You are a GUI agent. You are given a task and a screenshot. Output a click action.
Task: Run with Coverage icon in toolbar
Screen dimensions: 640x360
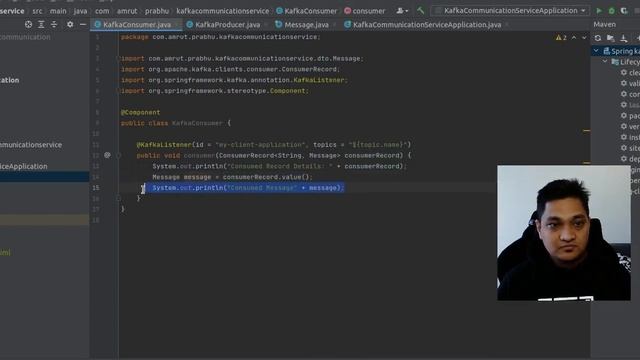(624, 11)
